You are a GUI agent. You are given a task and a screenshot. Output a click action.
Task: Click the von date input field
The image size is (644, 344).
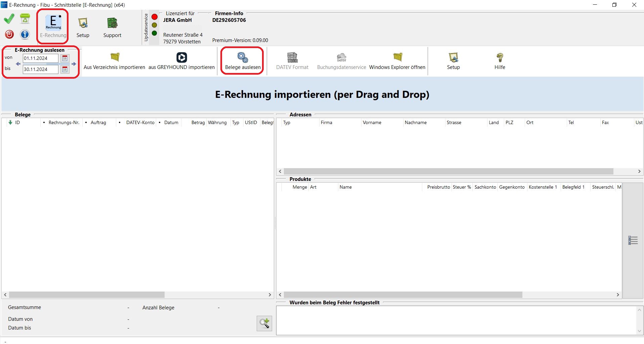pos(40,59)
